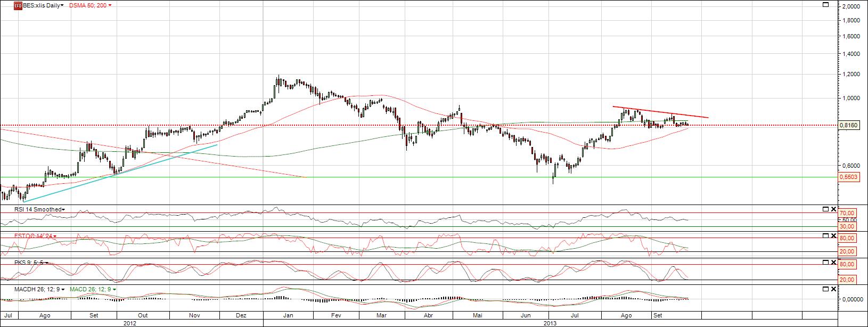Viewport: 868px width, 327px height.
Task: Expand the DSMA 50; 200 indicator menu
Action: click(x=110, y=5)
